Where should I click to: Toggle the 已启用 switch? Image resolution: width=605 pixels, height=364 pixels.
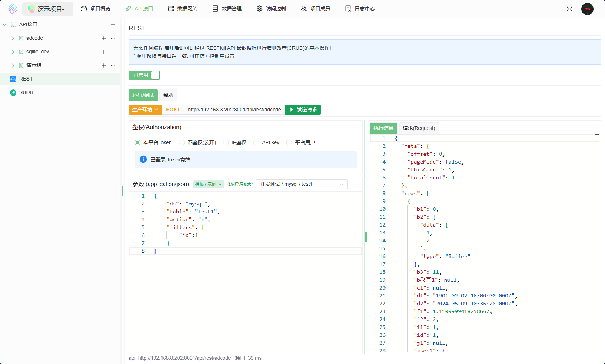point(144,75)
